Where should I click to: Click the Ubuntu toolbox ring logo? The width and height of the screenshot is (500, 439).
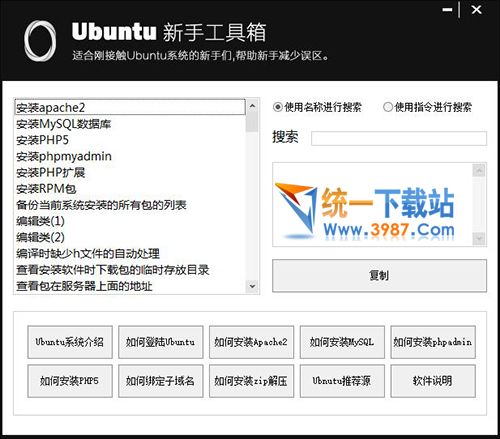pos(40,41)
